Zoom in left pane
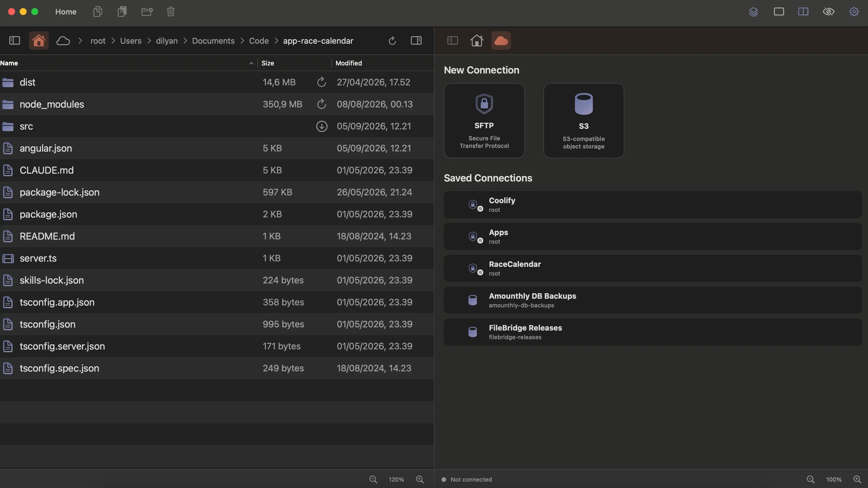868x488 pixels. click(420, 479)
